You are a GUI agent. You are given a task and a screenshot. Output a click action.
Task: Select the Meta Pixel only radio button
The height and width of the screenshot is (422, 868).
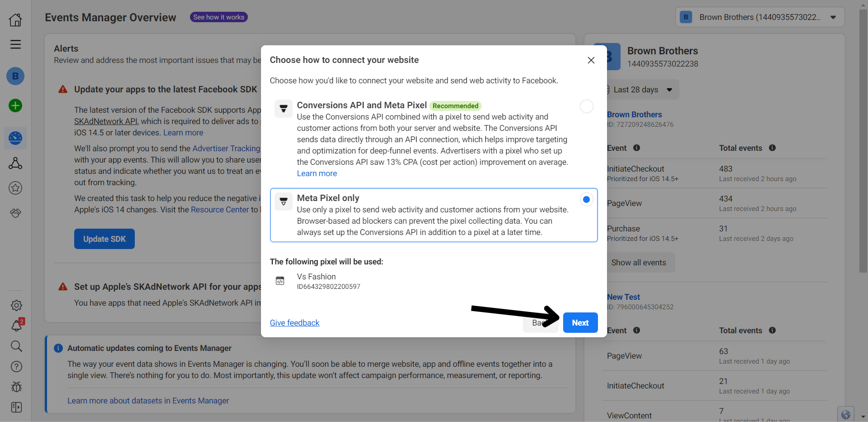586,199
